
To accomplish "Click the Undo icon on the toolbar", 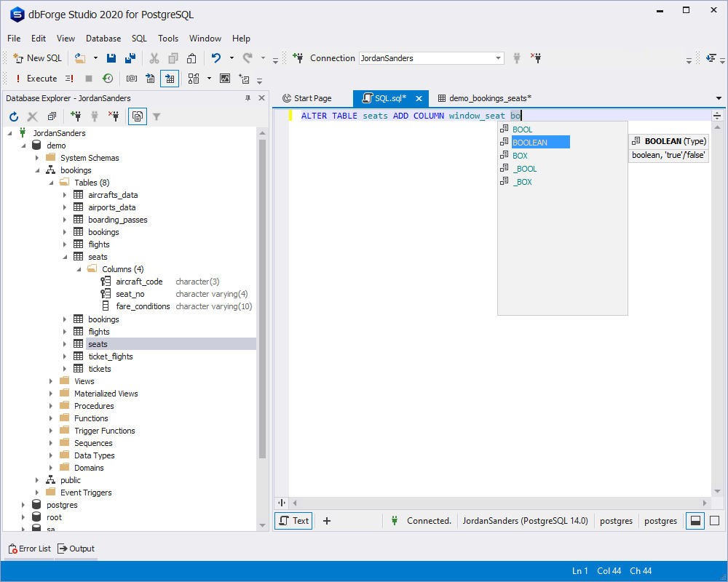I will (215, 57).
